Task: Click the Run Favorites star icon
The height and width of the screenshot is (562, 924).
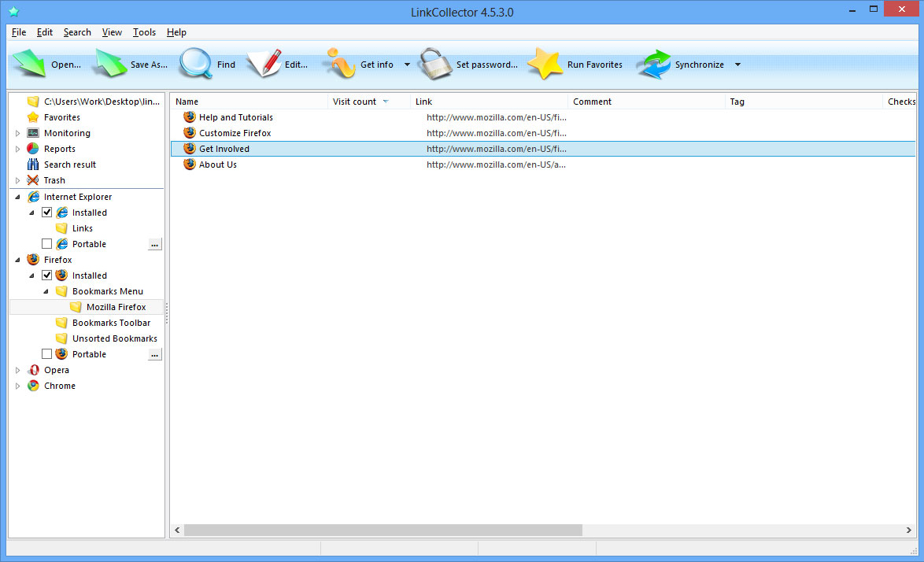Action: [545, 65]
